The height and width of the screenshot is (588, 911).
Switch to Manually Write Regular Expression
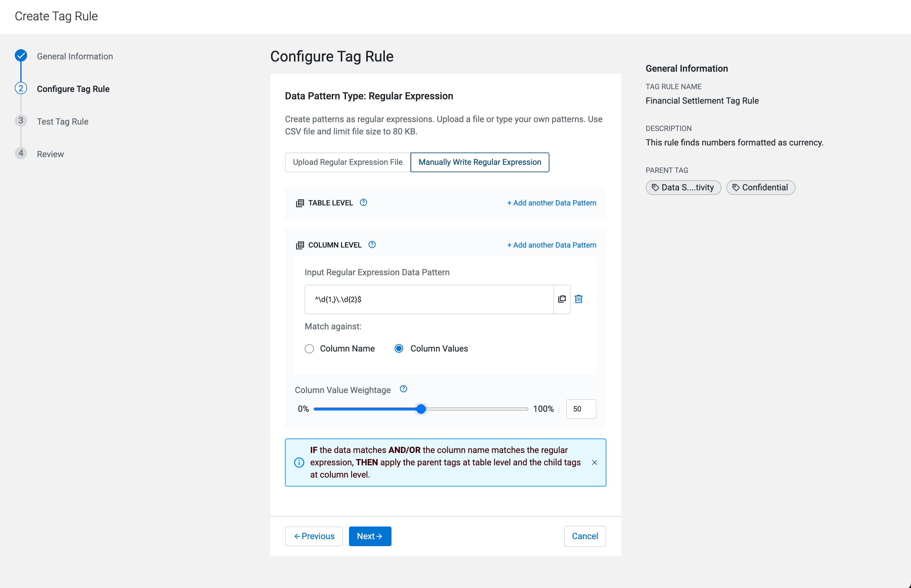(x=480, y=162)
